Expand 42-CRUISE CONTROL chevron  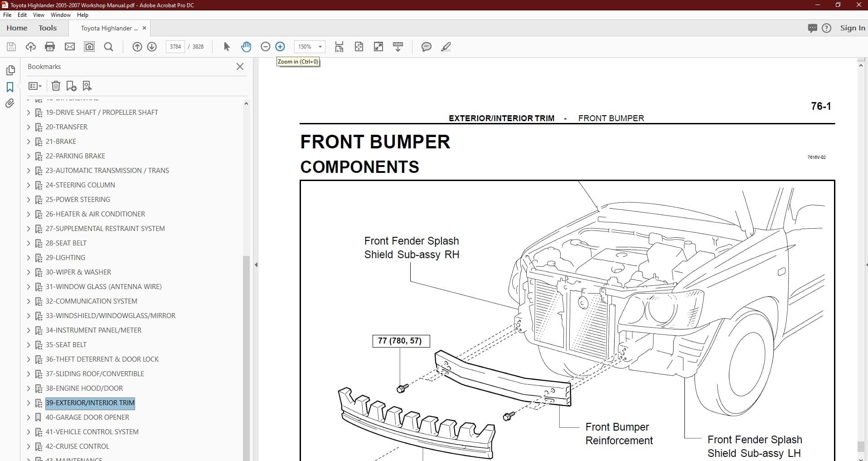tap(29, 446)
